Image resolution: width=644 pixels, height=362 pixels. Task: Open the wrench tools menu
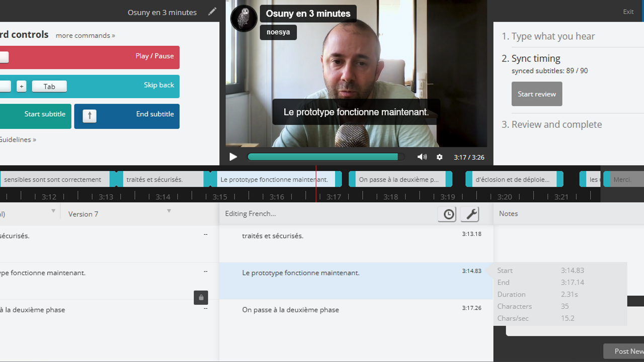click(x=470, y=214)
